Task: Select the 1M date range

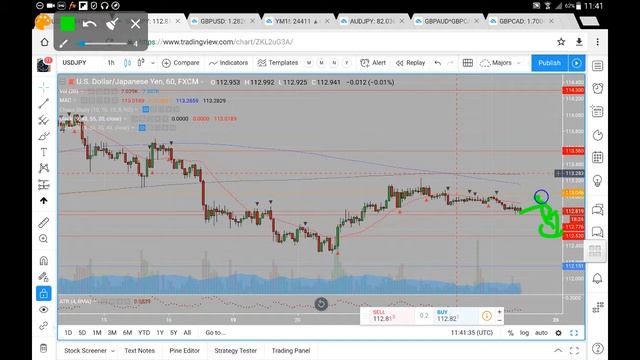Action: tap(97, 333)
